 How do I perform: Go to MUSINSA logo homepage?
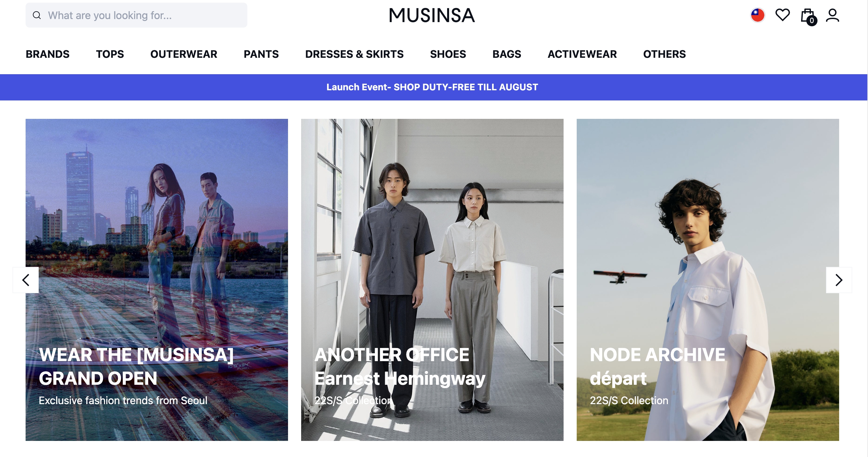click(432, 15)
